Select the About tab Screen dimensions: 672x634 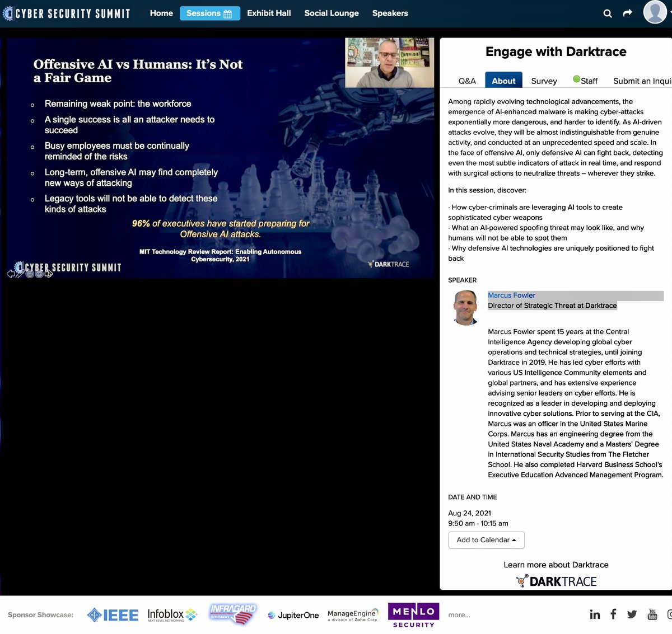click(x=503, y=80)
